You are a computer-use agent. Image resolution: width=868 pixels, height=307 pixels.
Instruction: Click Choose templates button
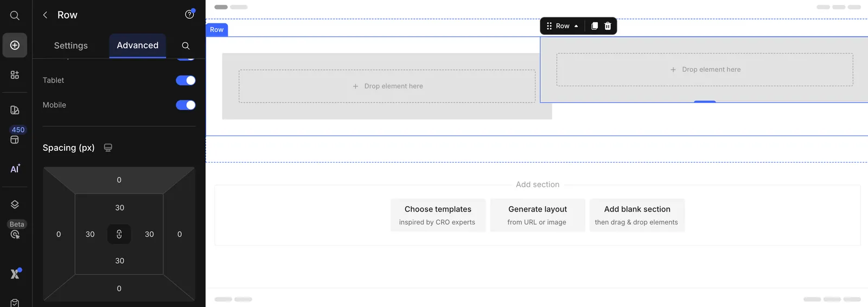438,215
